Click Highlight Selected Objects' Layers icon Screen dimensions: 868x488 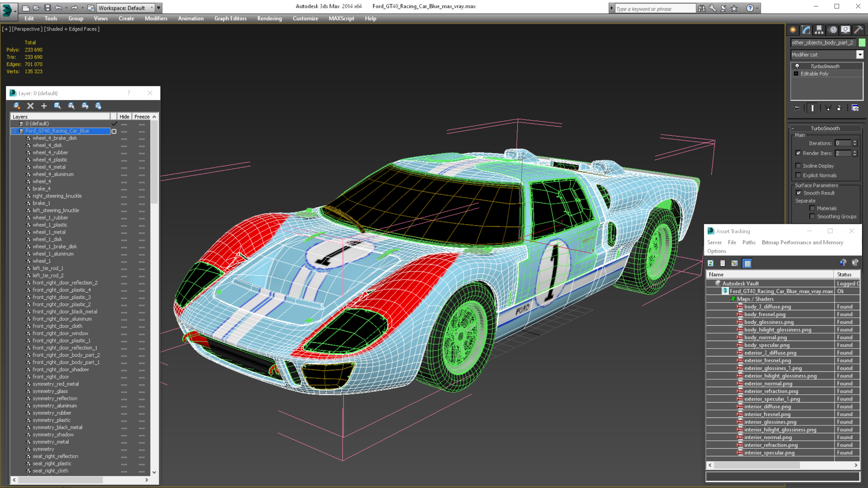[71, 106]
